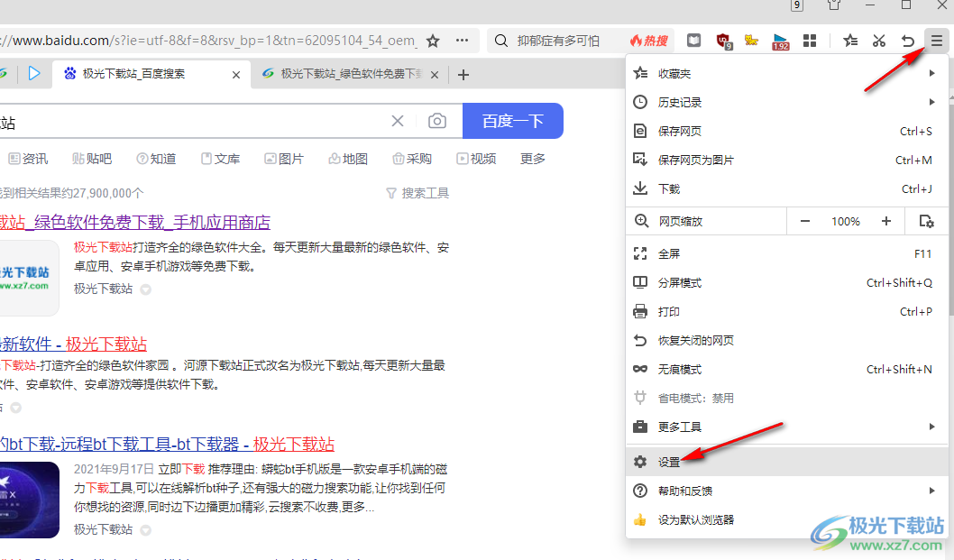The image size is (954, 560).
Task: Expand the 收藏夹 submenu arrow
Action: click(932, 74)
